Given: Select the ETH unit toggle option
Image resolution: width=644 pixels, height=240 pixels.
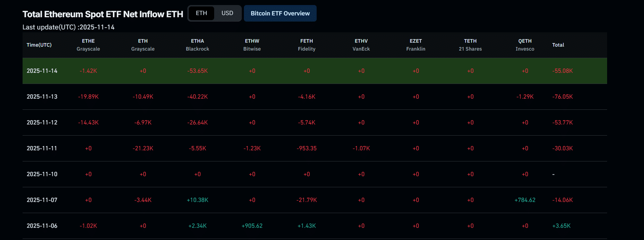Looking at the screenshot, I should (x=201, y=13).
